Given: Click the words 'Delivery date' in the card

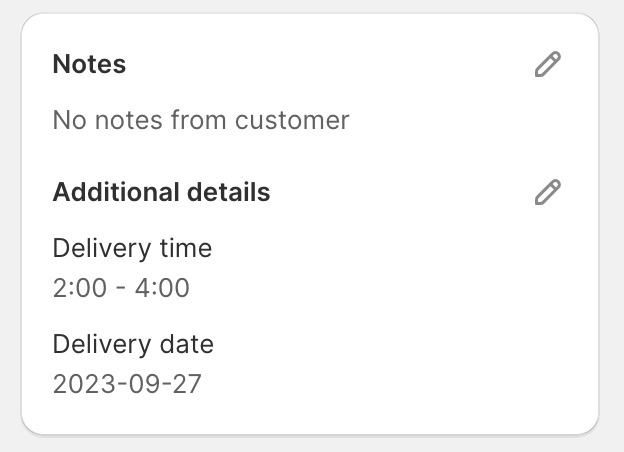Looking at the screenshot, I should [x=133, y=345].
